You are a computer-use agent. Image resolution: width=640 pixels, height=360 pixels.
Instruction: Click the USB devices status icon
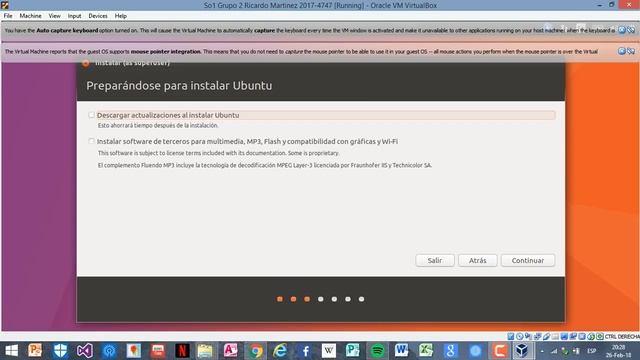tap(547, 336)
